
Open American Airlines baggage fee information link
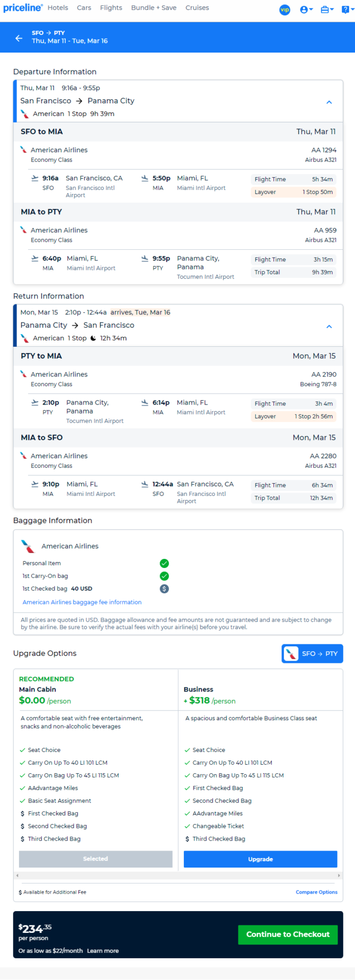click(82, 602)
